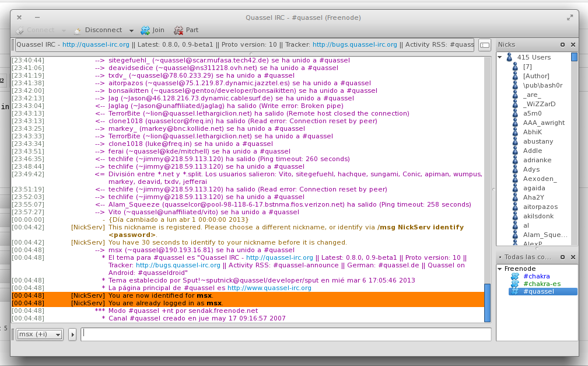Select user AAA_awright in nick list
This screenshot has width=588, height=366.
[x=544, y=123]
